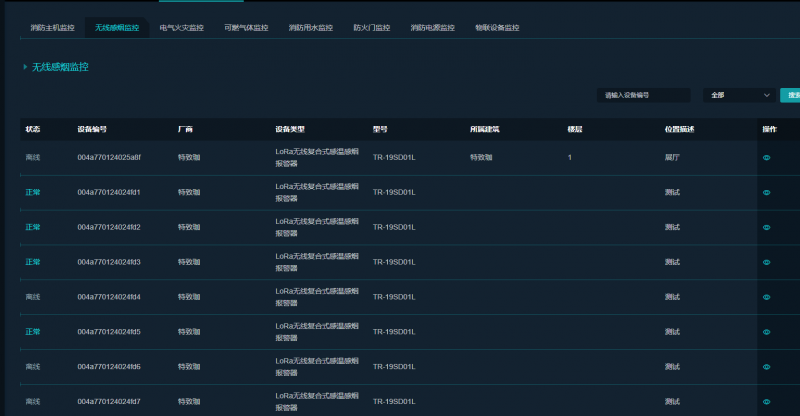Open details eye icon for device 004a770124024fd2
Image resolution: width=800 pixels, height=416 pixels.
click(767, 227)
